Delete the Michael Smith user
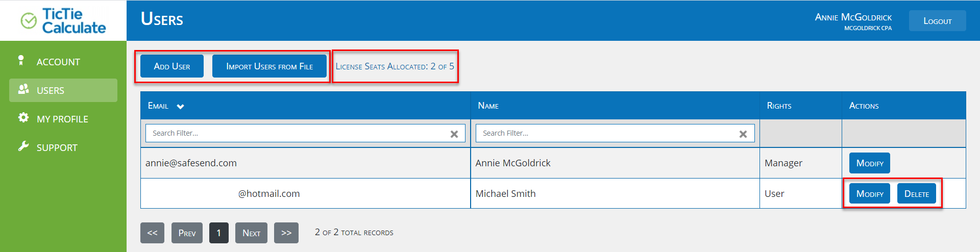980x252 pixels. pos(917,194)
